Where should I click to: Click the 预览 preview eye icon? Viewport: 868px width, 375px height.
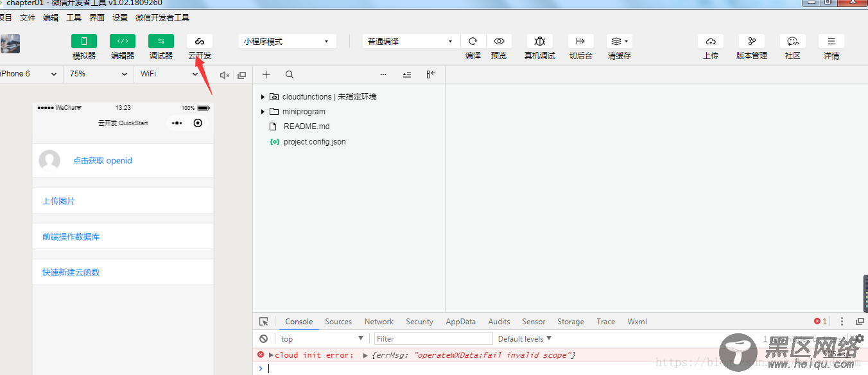499,41
